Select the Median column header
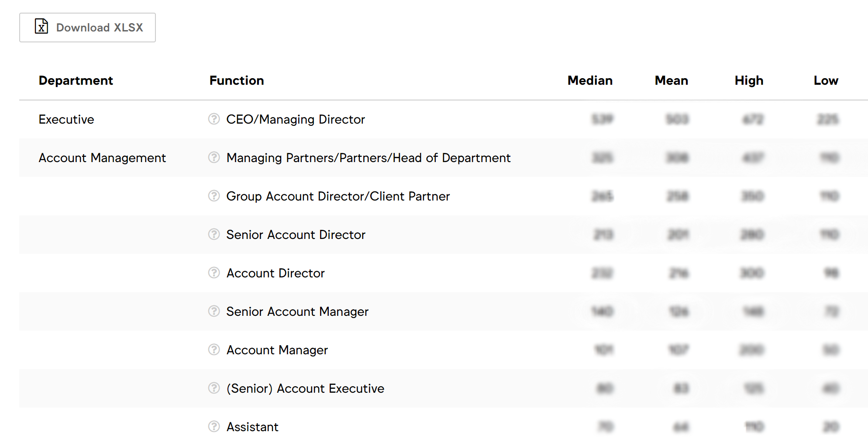 pyautogui.click(x=589, y=80)
